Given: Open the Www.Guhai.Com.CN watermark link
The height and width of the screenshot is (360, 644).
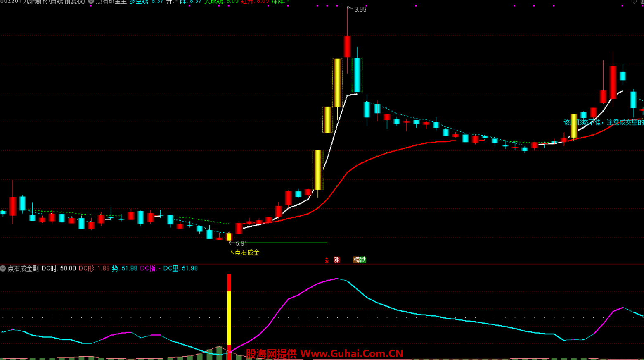Looking at the screenshot, I should [x=351, y=354].
